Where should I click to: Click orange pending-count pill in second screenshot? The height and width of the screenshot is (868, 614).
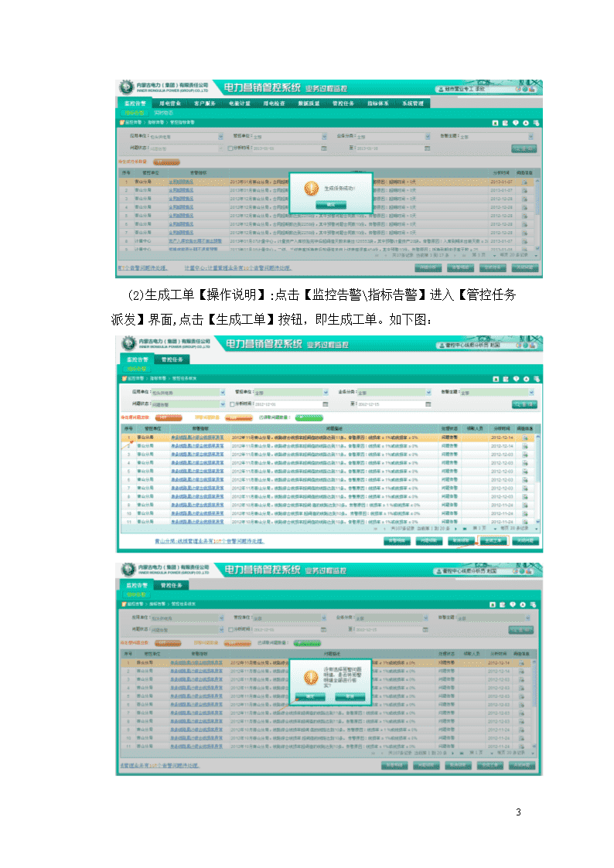[x=169, y=418]
